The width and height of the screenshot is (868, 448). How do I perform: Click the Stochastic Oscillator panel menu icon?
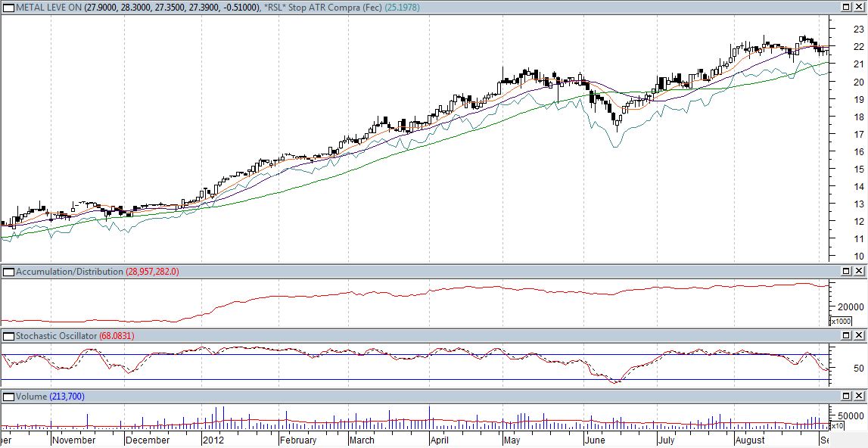8,335
